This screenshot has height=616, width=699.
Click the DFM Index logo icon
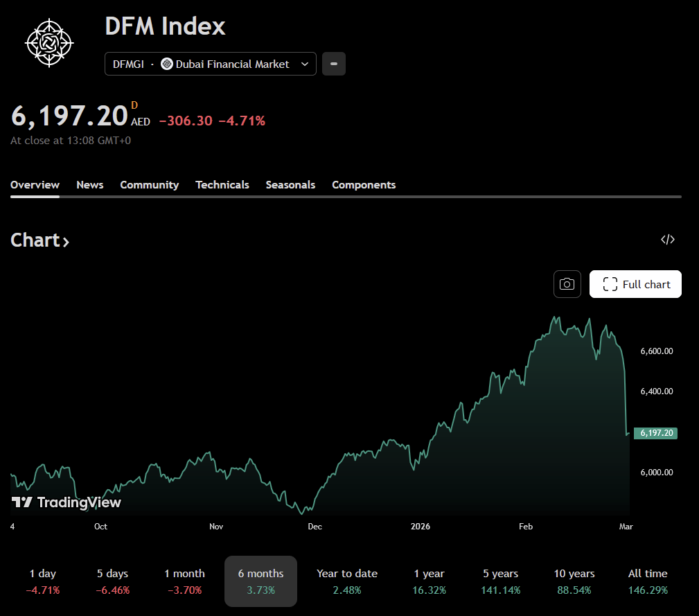pyautogui.click(x=49, y=43)
